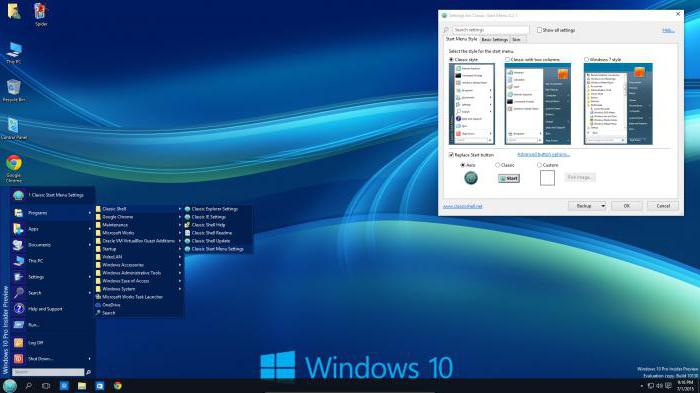
Task: Open the Windows Accessories folder
Action: coord(139,265)
